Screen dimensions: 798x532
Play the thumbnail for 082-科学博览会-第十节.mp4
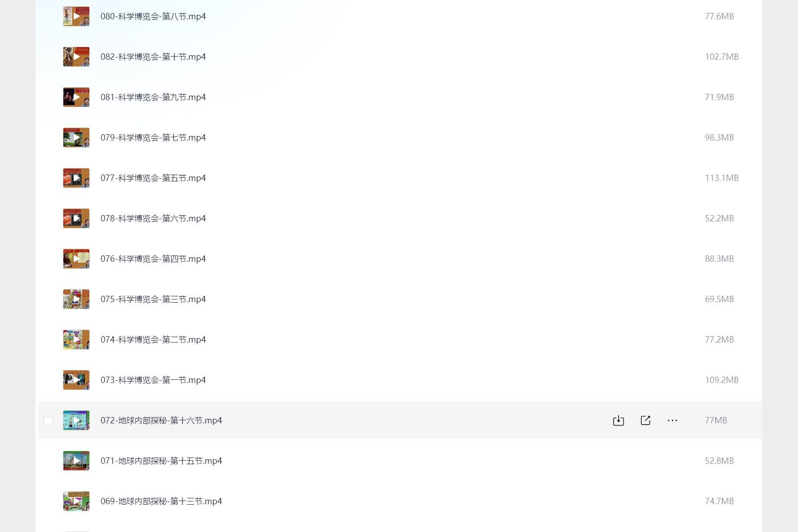click(x=76, y=57)
